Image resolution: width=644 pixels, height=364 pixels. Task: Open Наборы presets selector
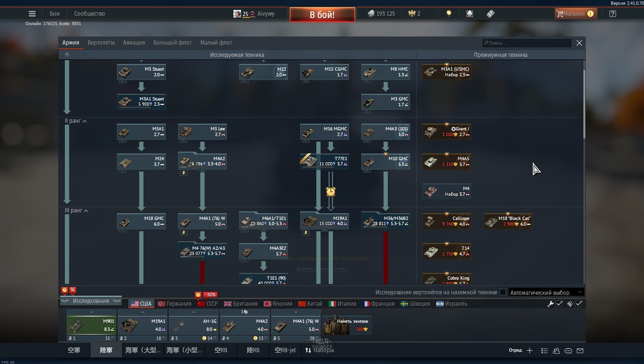[320, 350]
